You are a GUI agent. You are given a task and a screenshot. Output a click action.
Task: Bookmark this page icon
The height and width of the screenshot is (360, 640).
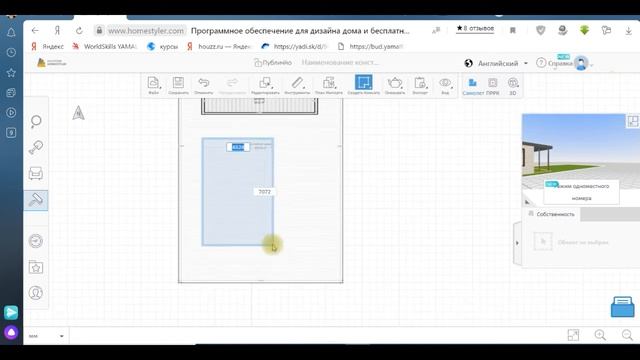(513, 31)
